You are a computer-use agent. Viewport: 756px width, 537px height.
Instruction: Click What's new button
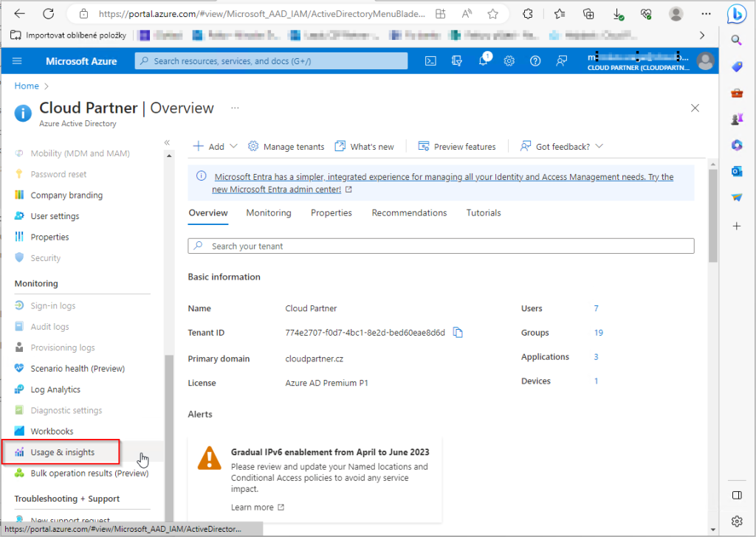[x=364, y=146]
